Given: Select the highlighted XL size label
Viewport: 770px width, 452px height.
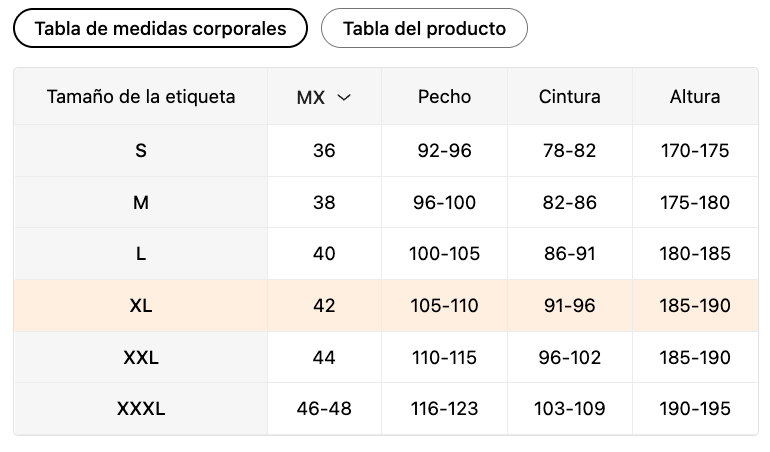Looking at the screenshot, I should tap(141, 305).
